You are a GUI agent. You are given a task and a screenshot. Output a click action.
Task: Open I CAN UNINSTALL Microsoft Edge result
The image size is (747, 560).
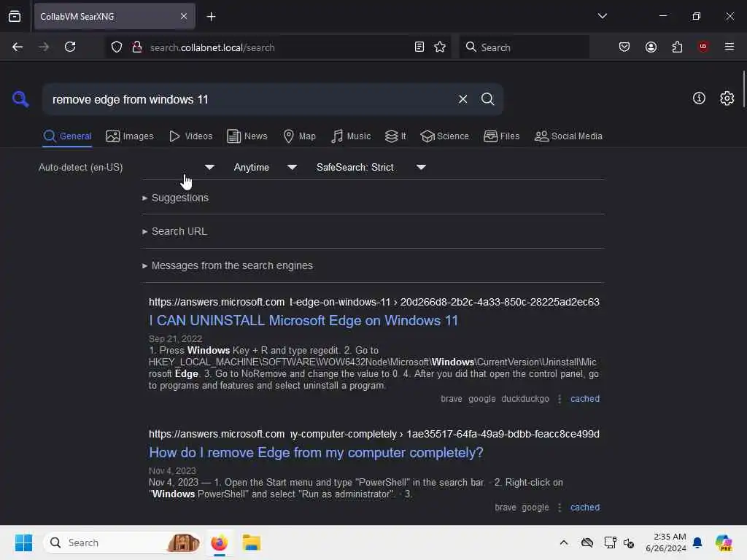303,321
